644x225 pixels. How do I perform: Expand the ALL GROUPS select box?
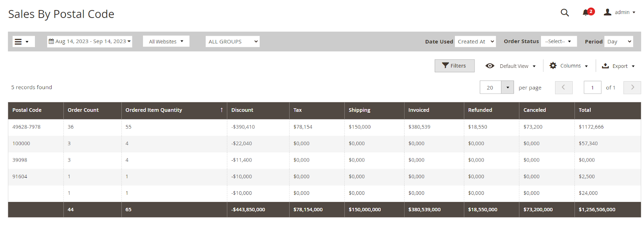[233, 41]
